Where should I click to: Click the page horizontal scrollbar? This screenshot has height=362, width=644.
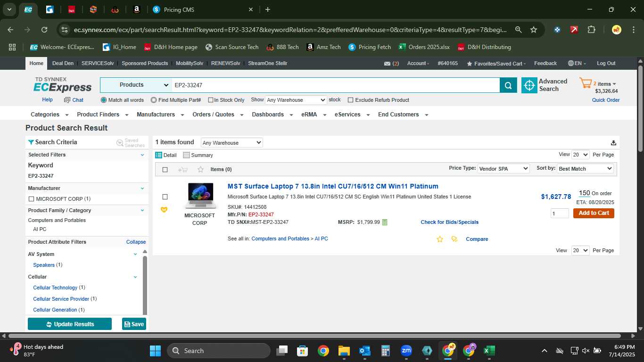(314, 336)
